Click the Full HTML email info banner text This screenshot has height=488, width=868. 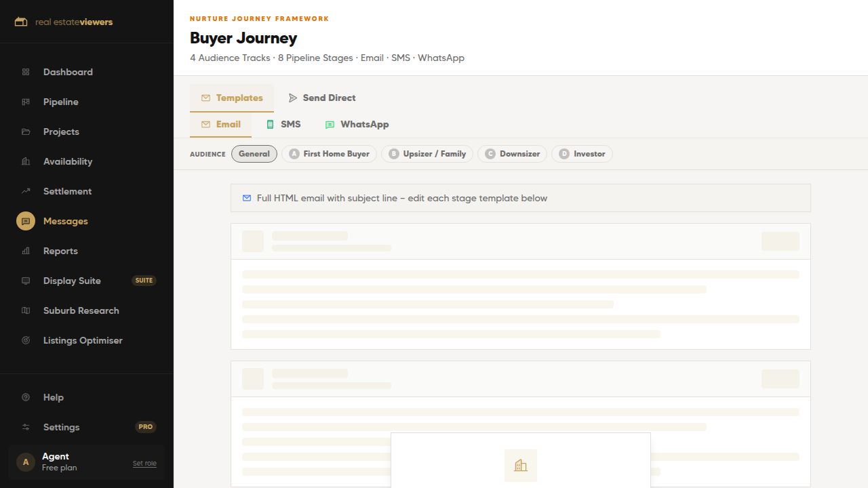[402, 198]
